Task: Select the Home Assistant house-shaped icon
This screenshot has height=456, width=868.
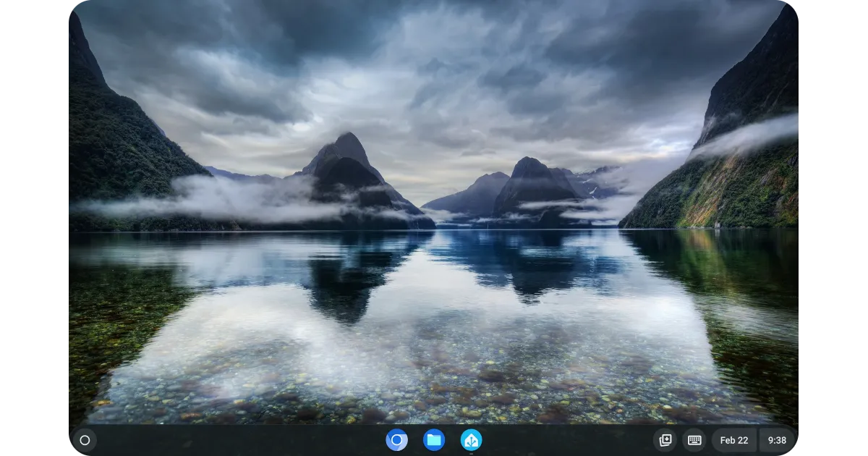Action: click(470, 440)
